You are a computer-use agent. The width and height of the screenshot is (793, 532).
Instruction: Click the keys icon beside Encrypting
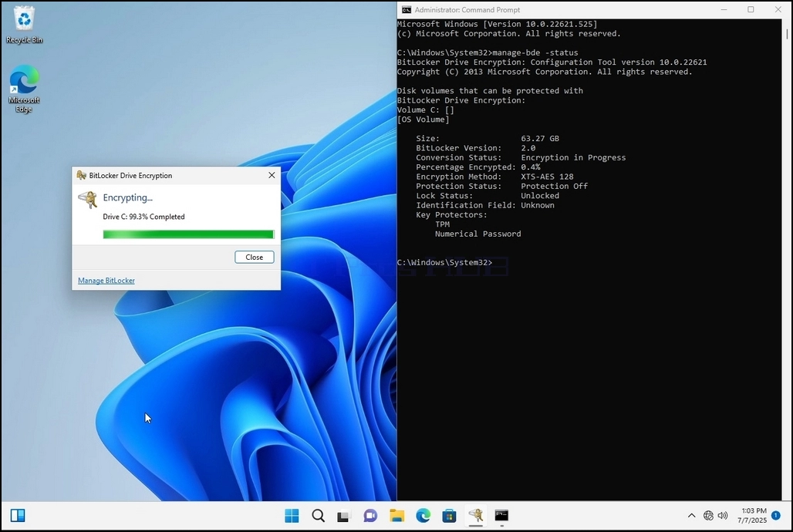tap(88, 199)
